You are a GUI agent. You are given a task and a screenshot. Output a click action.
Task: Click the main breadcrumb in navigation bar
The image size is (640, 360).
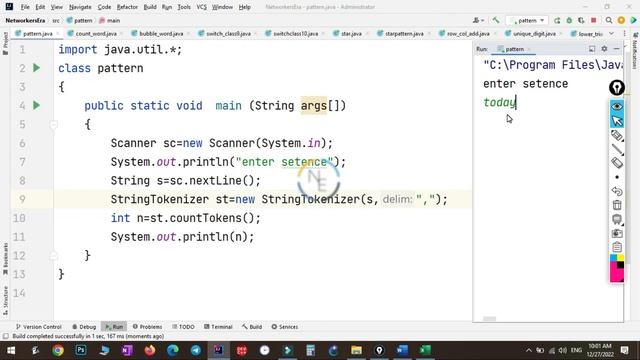point(110,20)
